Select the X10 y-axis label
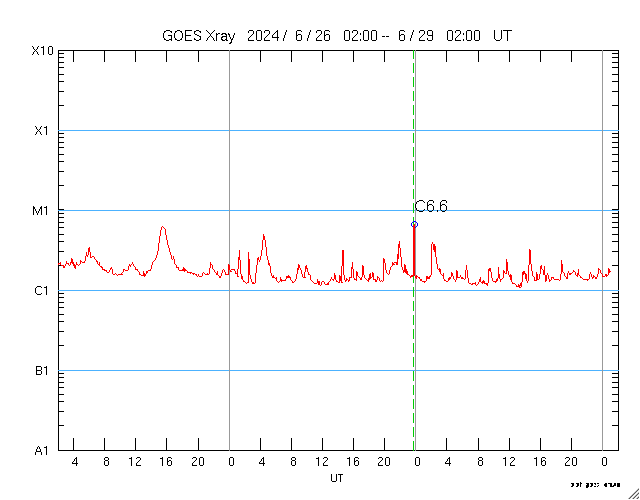 pyautogui.click(x=43, y=51)
